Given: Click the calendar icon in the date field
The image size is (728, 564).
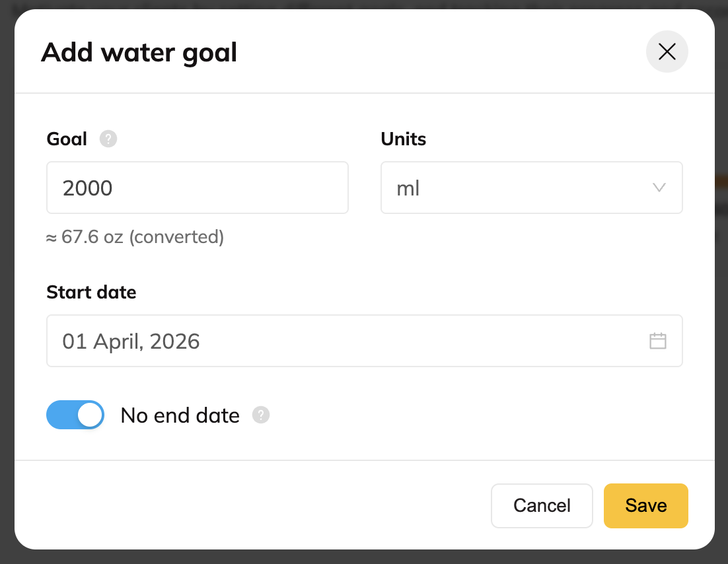Looking at the screenshot, I should [657, 341].
